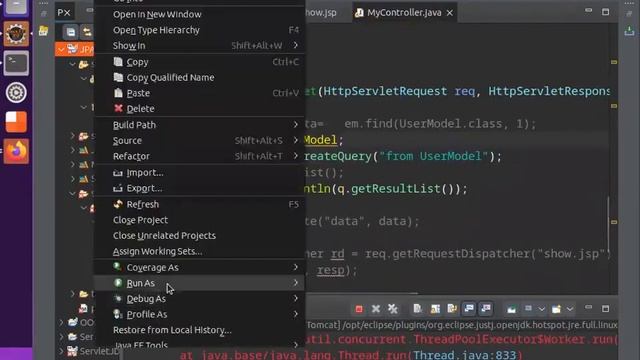Viewport: 640px width, 360px height.
Task: Open the Debug As submenu
Action: [x=200, y=299]
